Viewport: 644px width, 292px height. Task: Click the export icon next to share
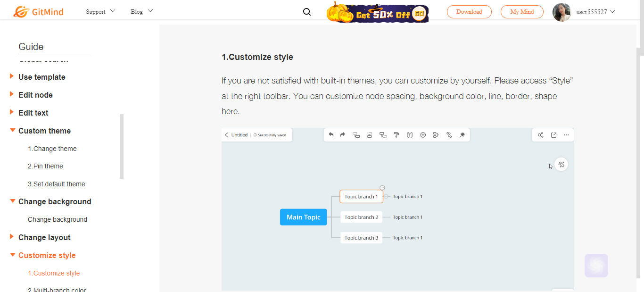553,135
